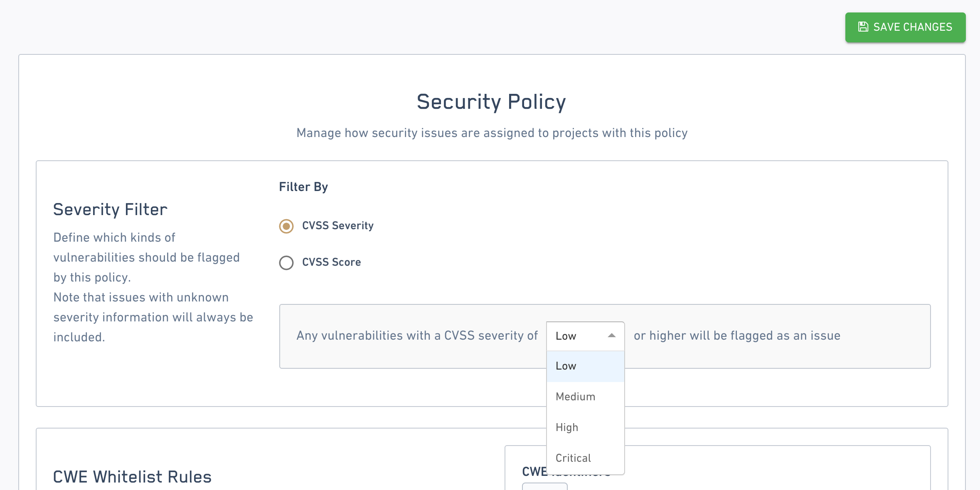Image resolution: width=980 pixels, height=490 pixels.
Task: Click the CWE identifiers input box
Action: click(544, 486)
